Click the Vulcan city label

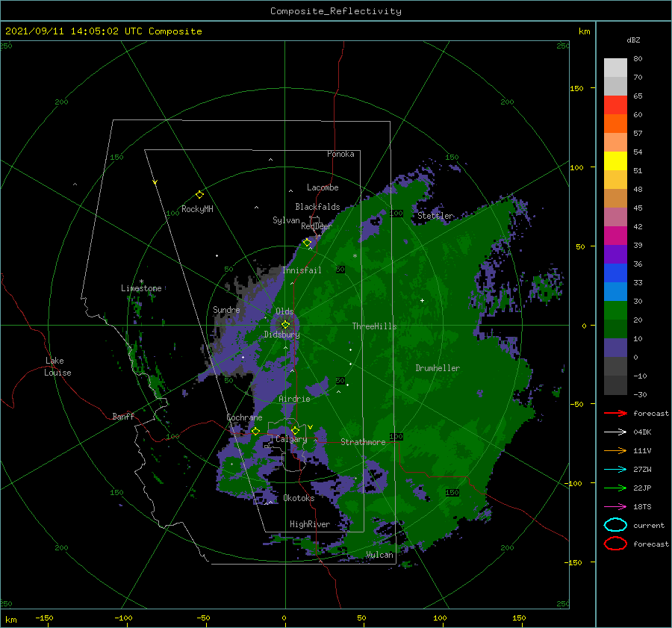pyautogui.click(x=380, y=555)
